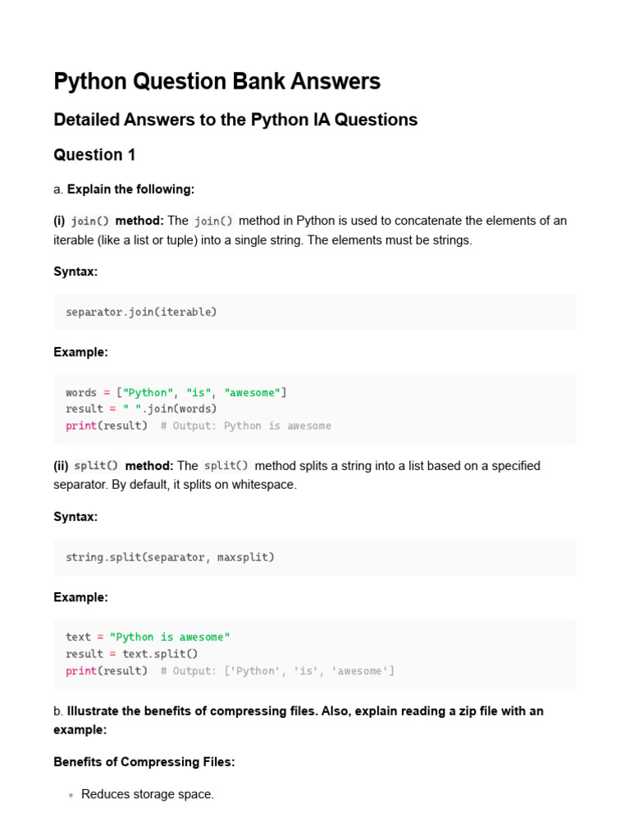Click the '# Output: Python is awesome' comment
630x840 pixels.
[x=246, y=426]
